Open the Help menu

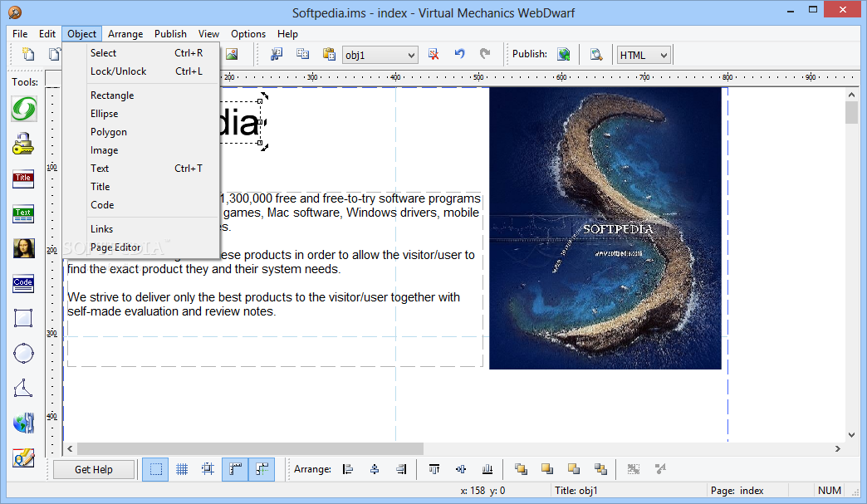point(287,34)
